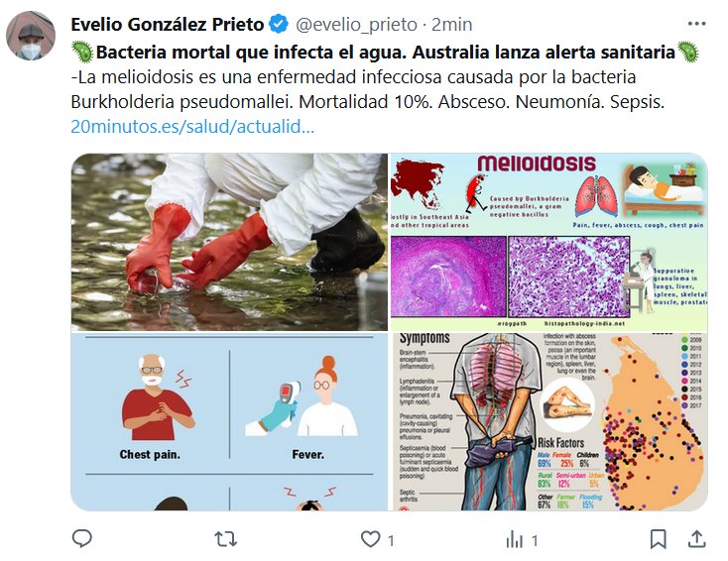Click the bold headline tweet text

click(x=386, y=52)
